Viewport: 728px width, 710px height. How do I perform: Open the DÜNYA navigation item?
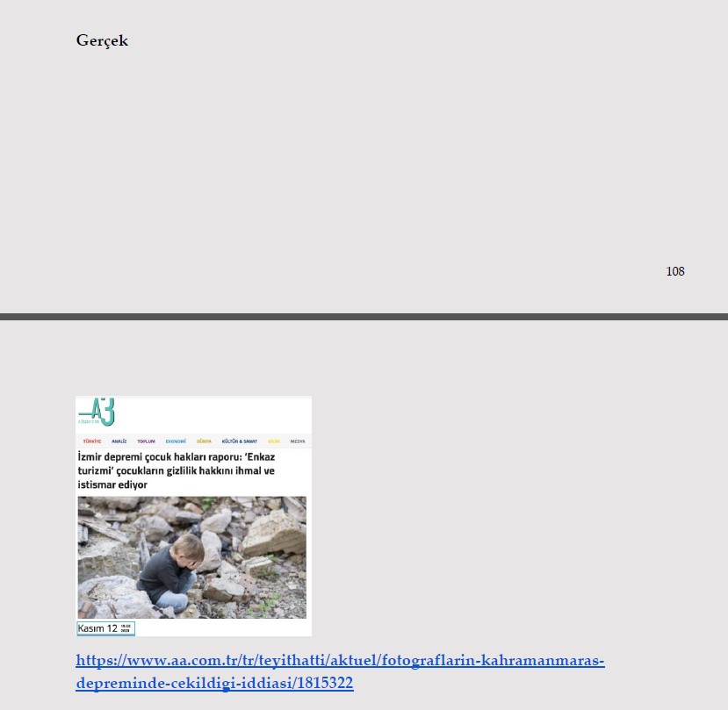click(x=204, y=441)
